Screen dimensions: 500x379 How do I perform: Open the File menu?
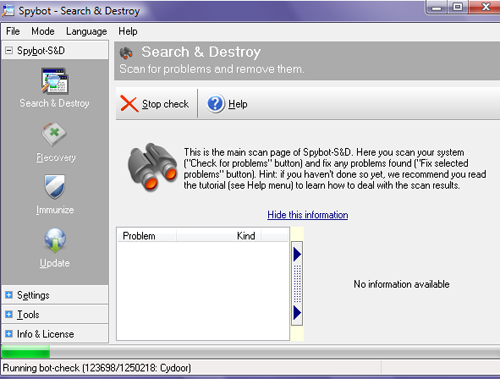[x=13, y=31]
